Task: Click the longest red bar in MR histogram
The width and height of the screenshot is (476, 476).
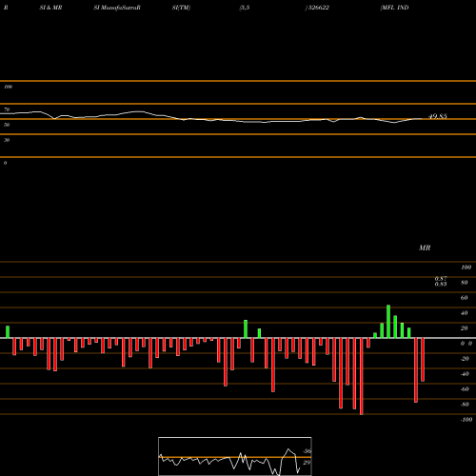Action: (x=362, y=376)
